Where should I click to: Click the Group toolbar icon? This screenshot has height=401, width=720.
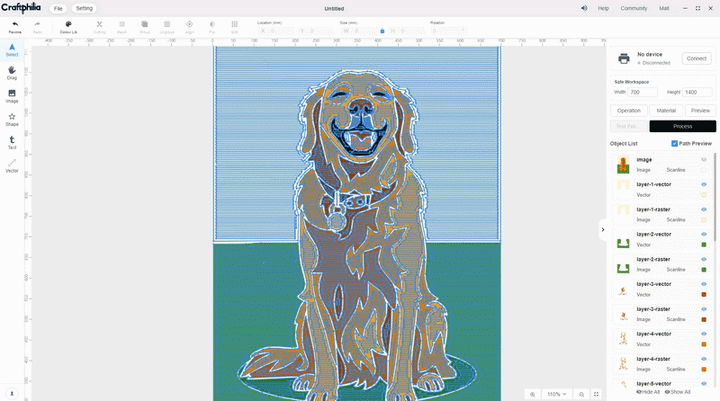144,24
